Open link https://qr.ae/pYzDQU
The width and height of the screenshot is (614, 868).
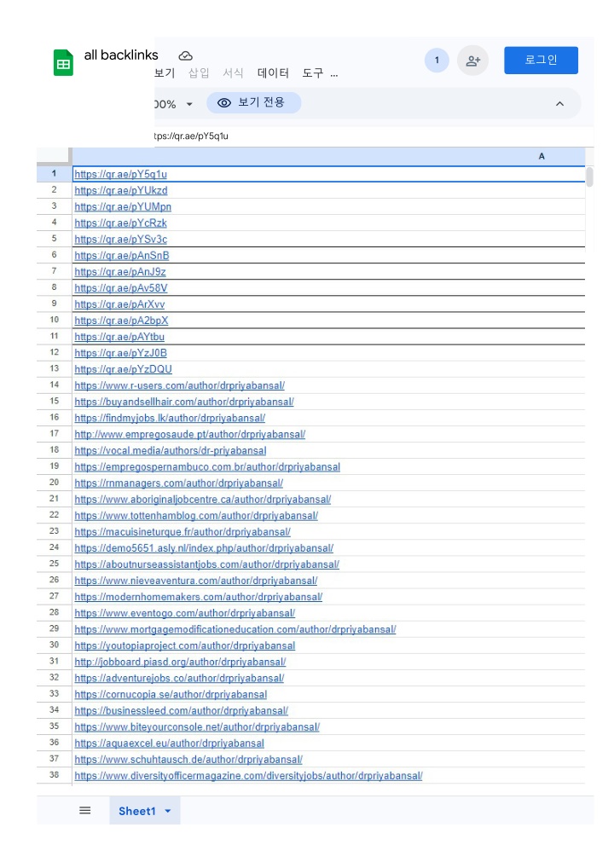pos(124,369)
